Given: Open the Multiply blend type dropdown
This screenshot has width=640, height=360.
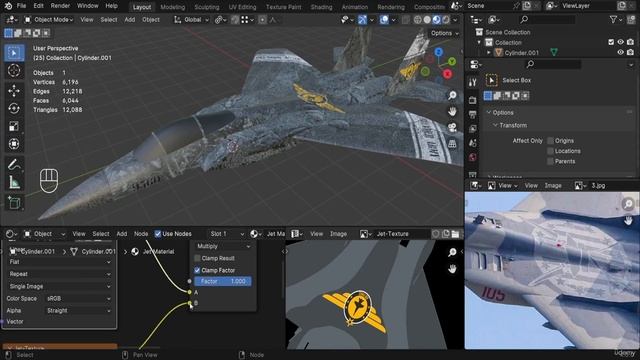Looking at the screenshot, I should [223, 246].
